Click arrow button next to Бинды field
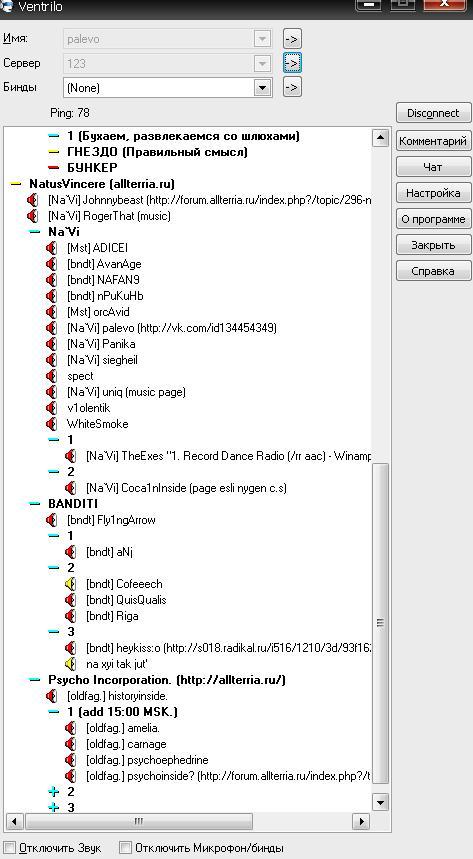The image size is (473, 859). (x=293, y=87)
